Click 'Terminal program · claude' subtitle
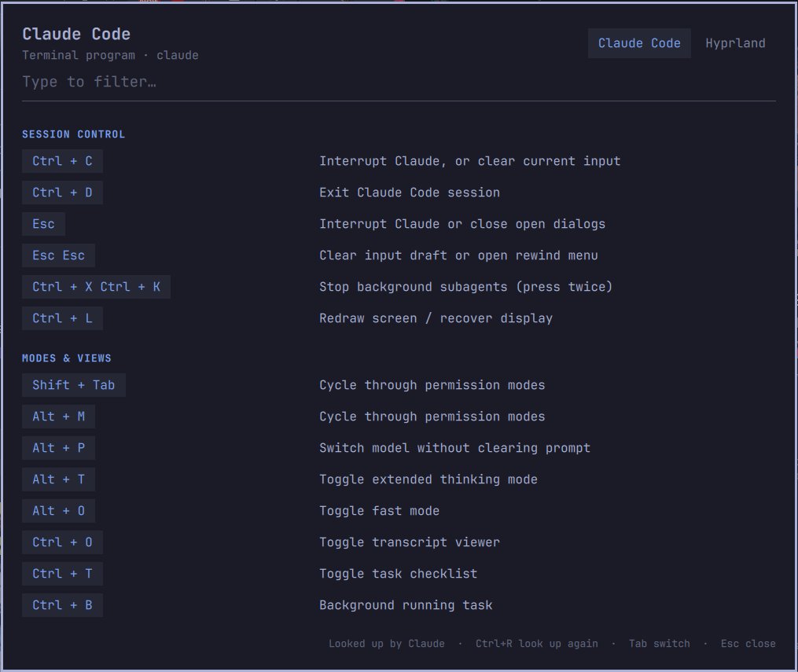798x672 pixels. 110,56
